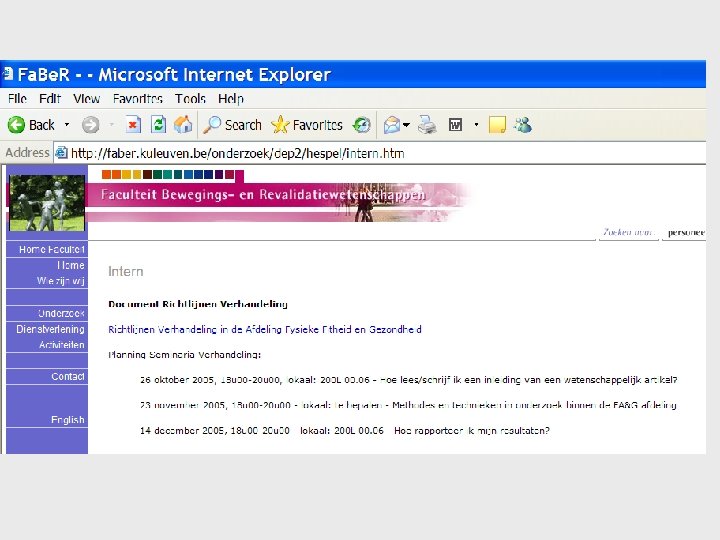Screen dimensions: 720x540
Task: Edit with Microsoft Word icon
Action: coord(455,125)
